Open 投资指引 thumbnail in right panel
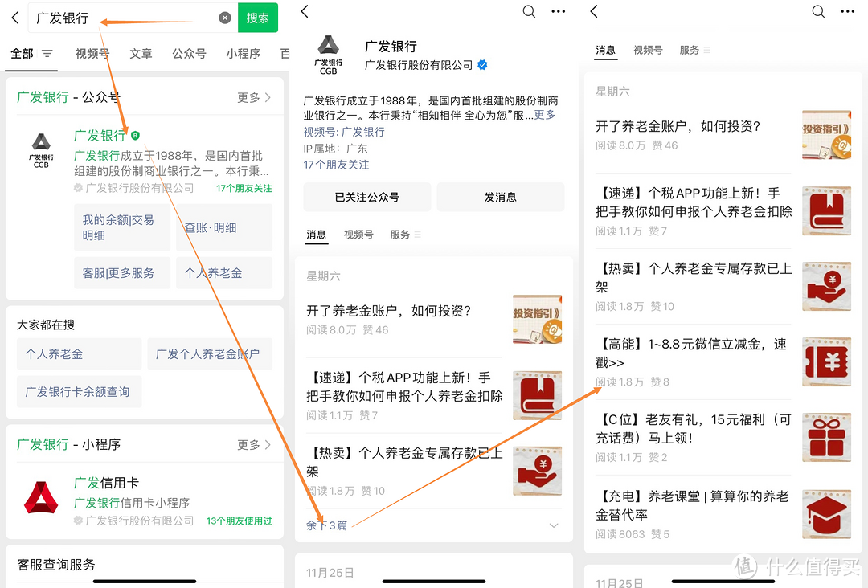The width and height of the screenshot is (868, 588). (x=826, y=135)
